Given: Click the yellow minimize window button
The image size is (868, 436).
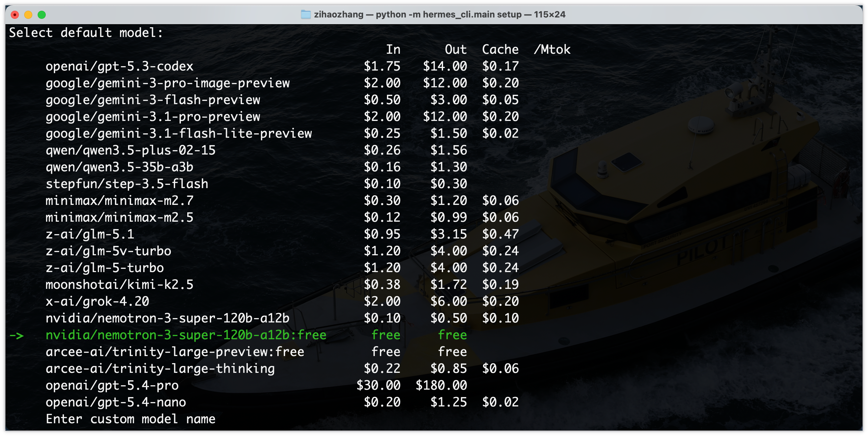Looking at the screenshot, I should pyautogui.click(x=28, y=14).
